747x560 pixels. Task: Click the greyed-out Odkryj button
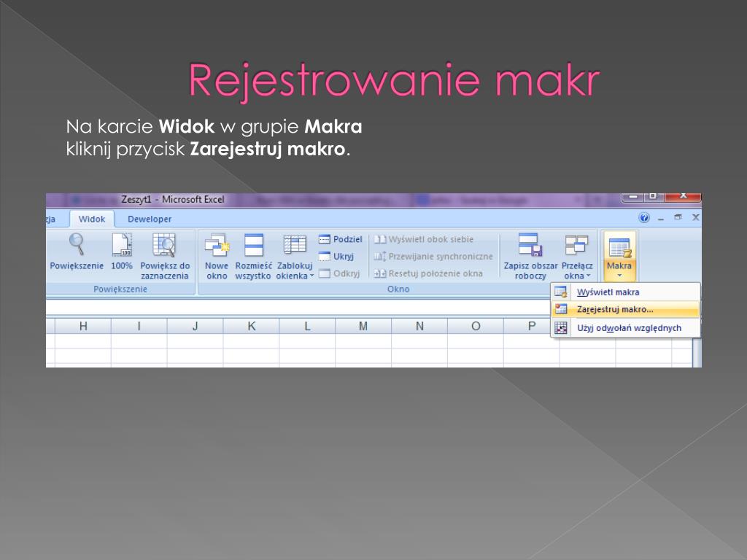tap(339, 273)
